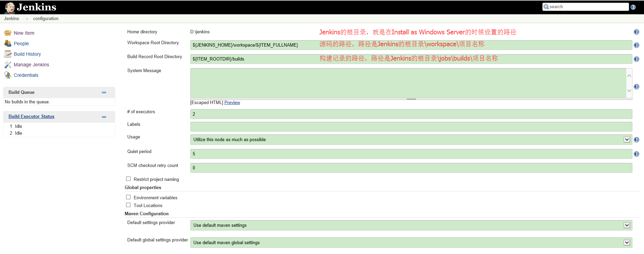The height and width of the screenshot is (254, 644).
Task: Open Build Executor Status link
Action: [x=31, y=116]
